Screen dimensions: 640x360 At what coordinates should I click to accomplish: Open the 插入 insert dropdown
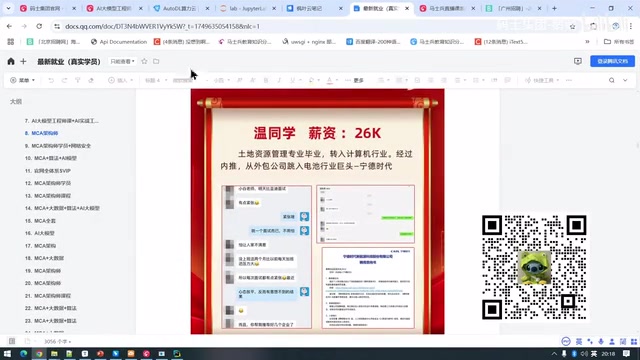pyautogui.click(x=120, y=80)
